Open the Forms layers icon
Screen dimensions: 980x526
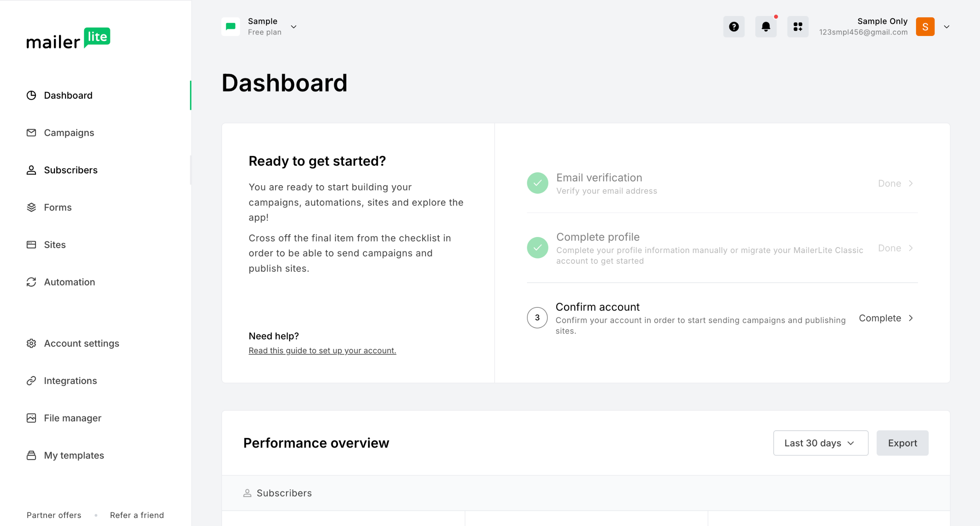(x=31, y=207)
